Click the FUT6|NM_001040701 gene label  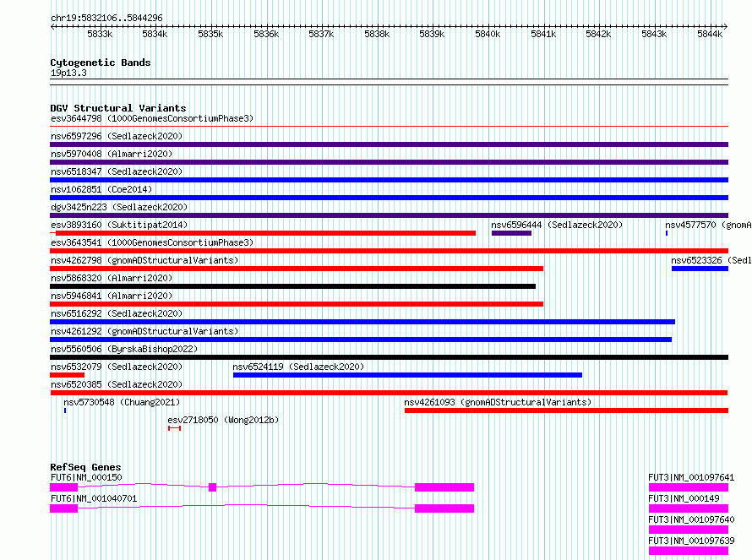tap(94, 498)
